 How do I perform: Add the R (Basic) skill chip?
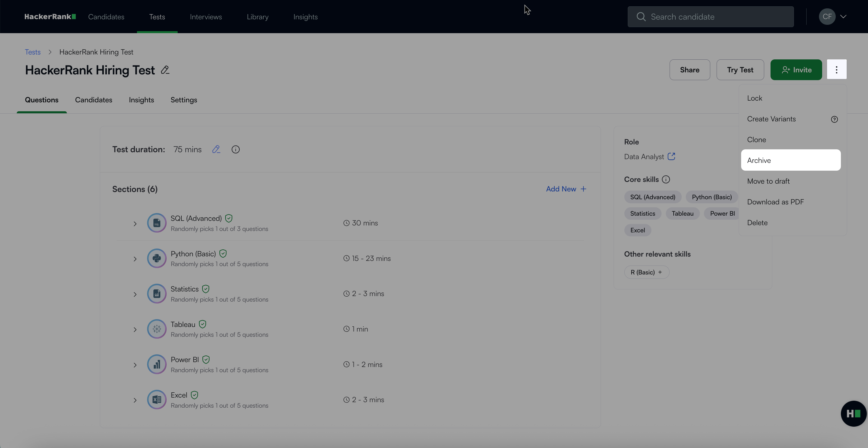coord(646,272)
